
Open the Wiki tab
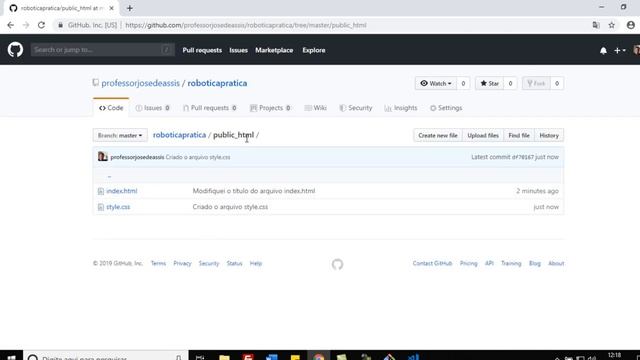(316, 108)
